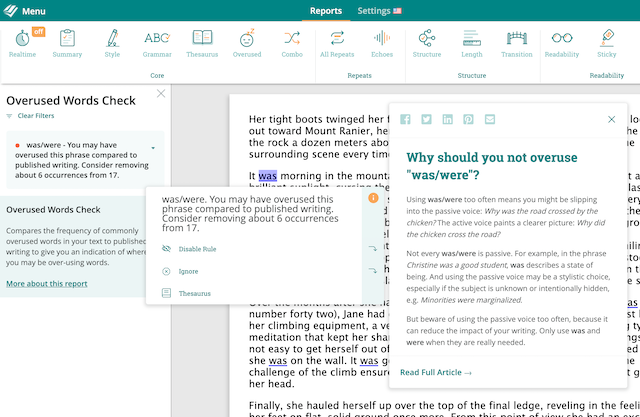The height and width of the screenshot is (417, 640).
Task: Run the Overused words report
Action: tap(247, 43)
